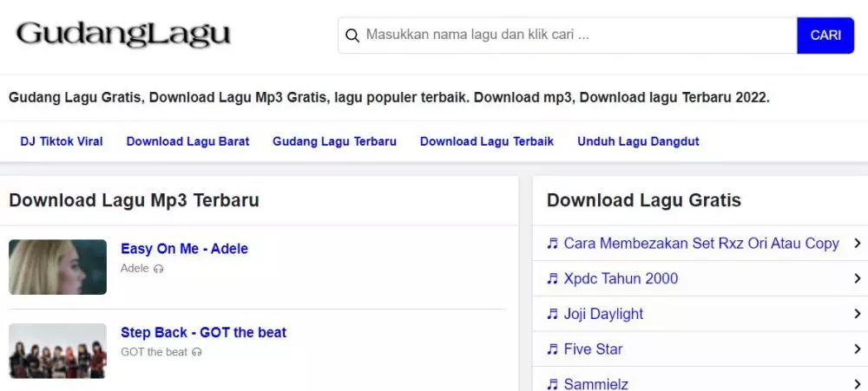
Task: Click music note icon beside Xpdc Tahun 2000
Action: click(552, 279)
